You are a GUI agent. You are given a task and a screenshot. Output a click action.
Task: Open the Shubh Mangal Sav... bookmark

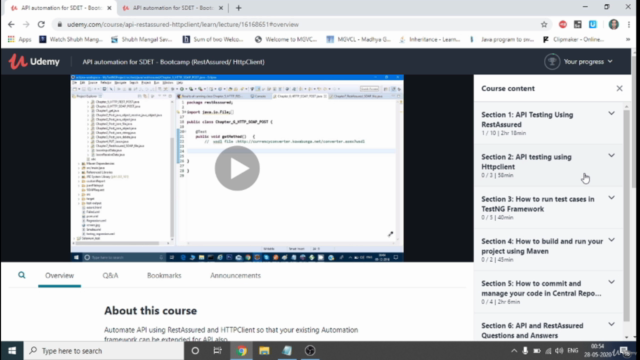point(142,39)
